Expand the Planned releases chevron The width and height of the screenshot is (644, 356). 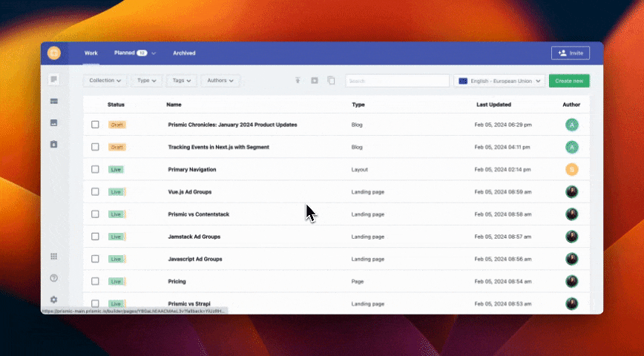154,53
